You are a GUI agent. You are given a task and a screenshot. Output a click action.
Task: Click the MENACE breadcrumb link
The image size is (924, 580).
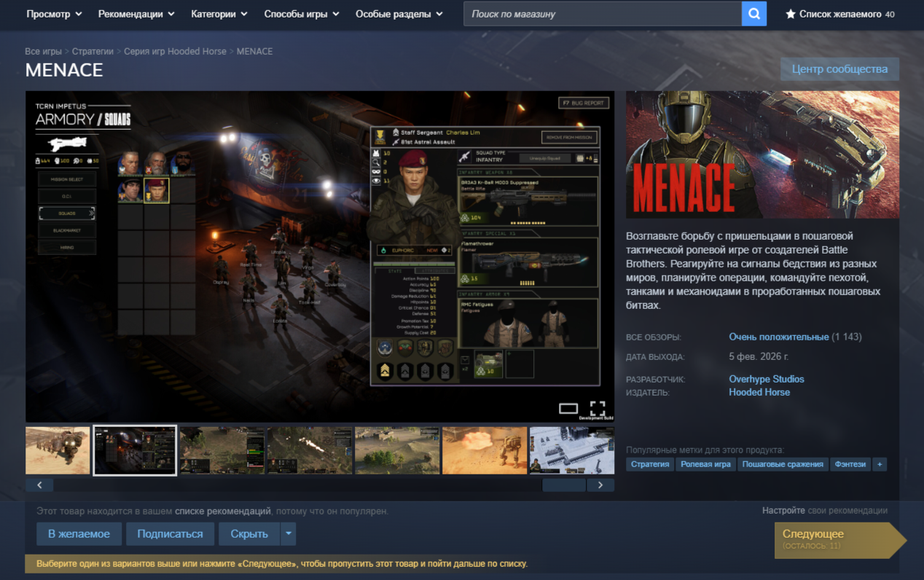[x=254, y=52]
